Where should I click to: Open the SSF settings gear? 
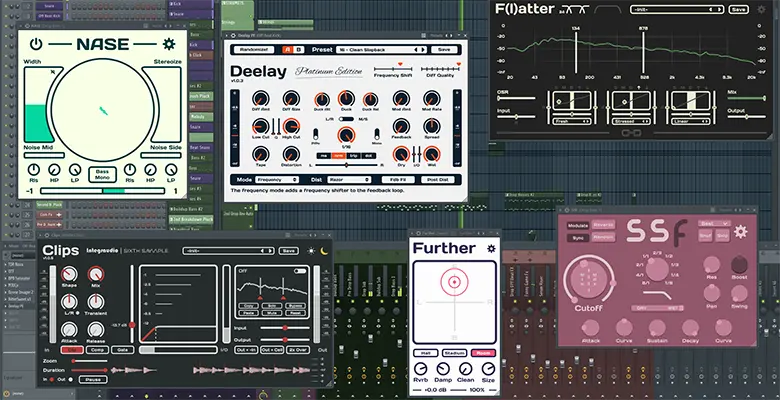[x=741, y=231]
